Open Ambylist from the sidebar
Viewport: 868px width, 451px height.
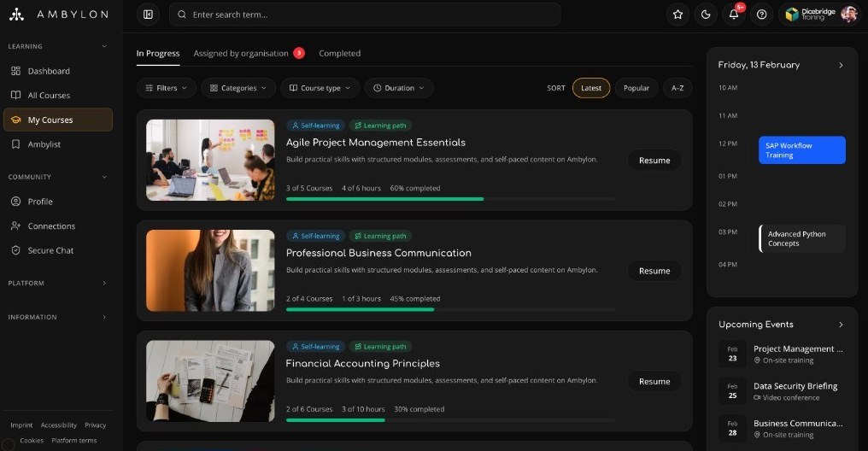(58, 143)
